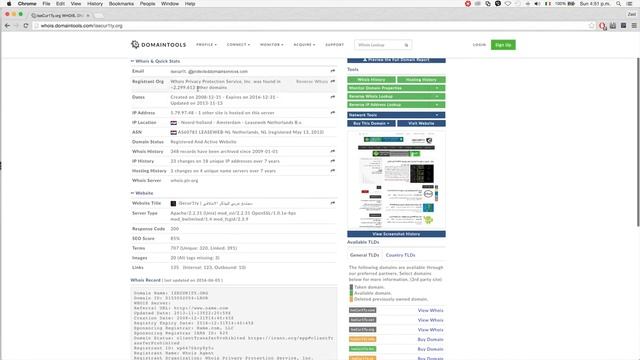
Task: Click the share arrow in the Hosting History row
Action: pos(333,171)
